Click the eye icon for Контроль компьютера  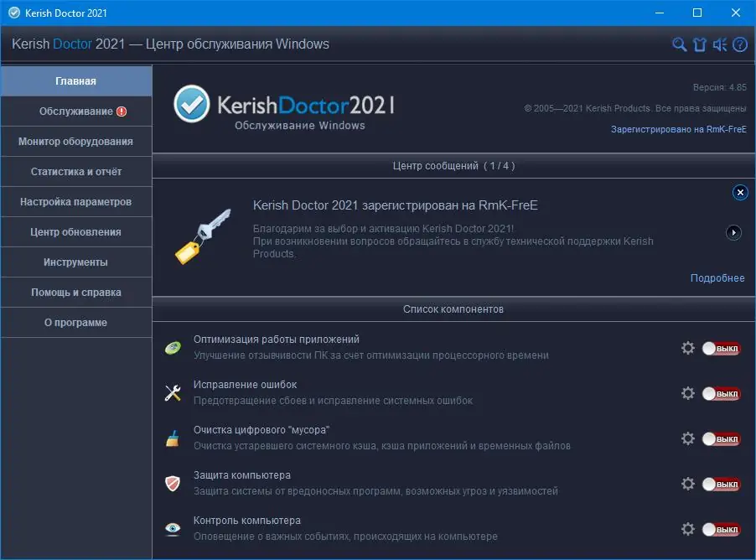173,529
